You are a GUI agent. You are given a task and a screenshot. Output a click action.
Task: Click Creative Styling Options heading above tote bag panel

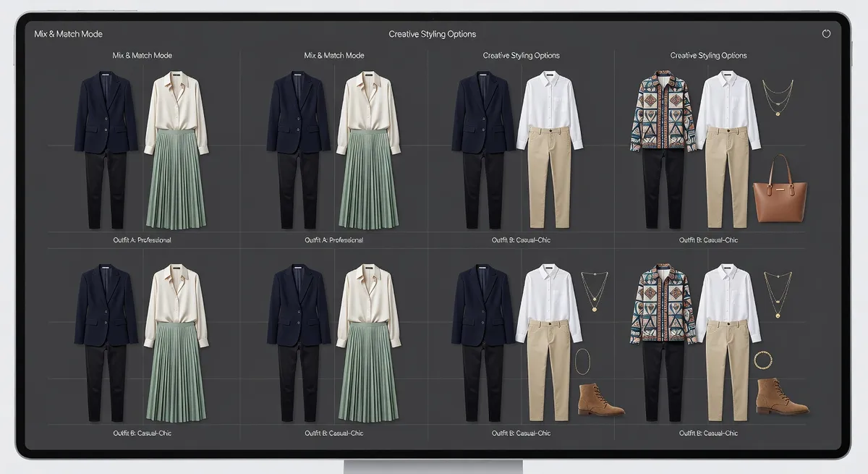pos(708,56)
